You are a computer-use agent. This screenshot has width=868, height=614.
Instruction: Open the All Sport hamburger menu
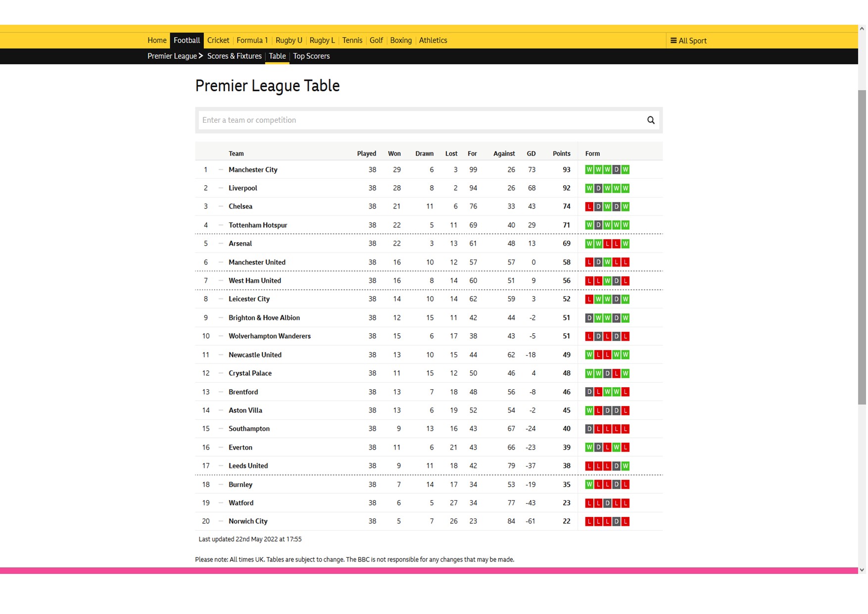(688, 41)
